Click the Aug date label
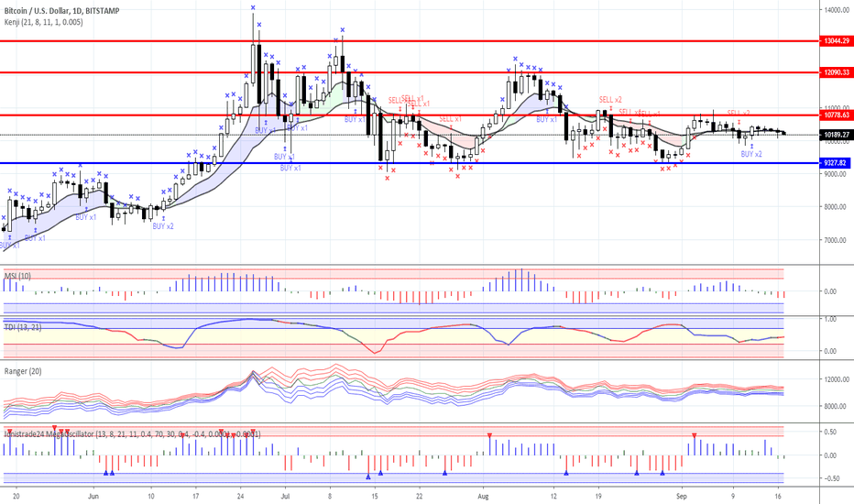This screenshot has height=504, width=854. (483, 497)
